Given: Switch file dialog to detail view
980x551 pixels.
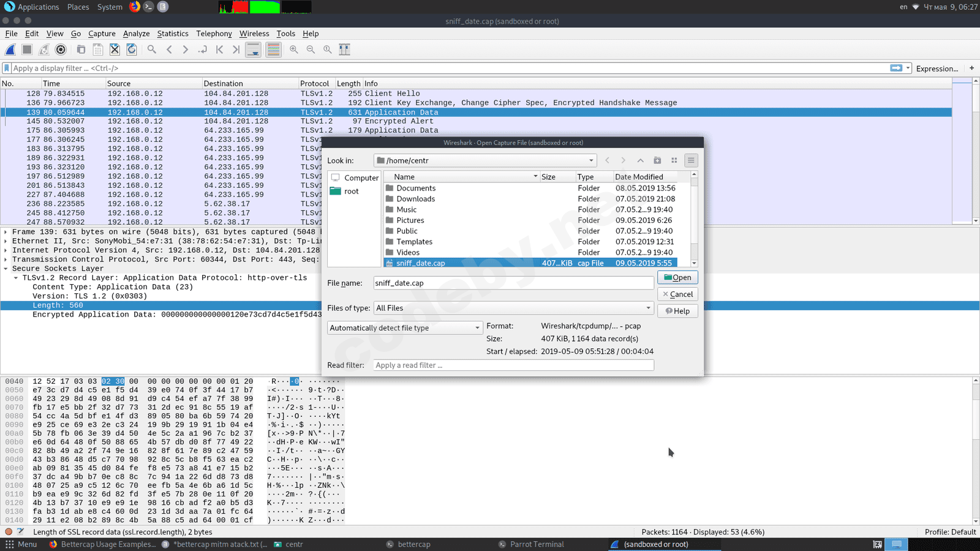Looking at the screenshot, I should 691,160.
